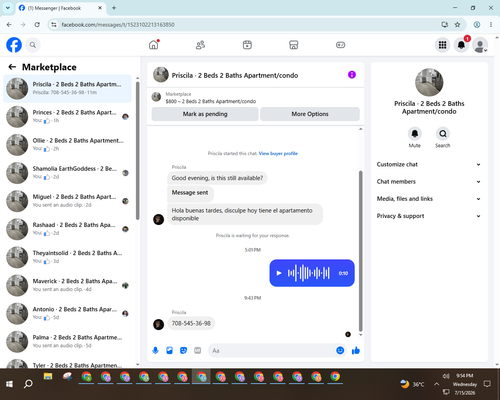
Task: Open the Friends icon in top navigation
Action: (200, 45)
